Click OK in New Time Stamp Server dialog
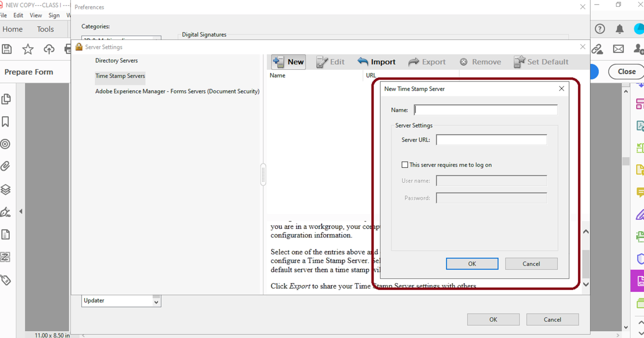Screen dimensions: 644x338 point(472,264)
